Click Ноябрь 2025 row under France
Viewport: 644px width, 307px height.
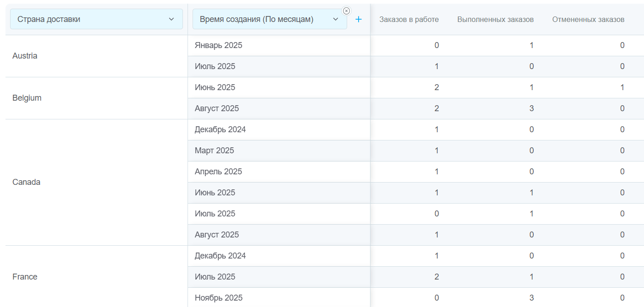click(219, 298)
